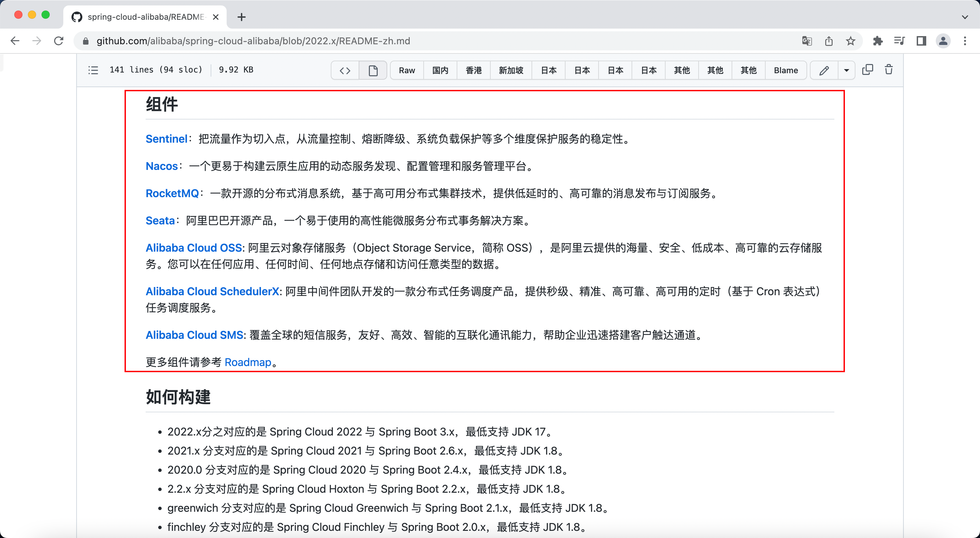Share this page from the address bar
Viewport: 980px width, 538px height.
(x=829, y=41)
